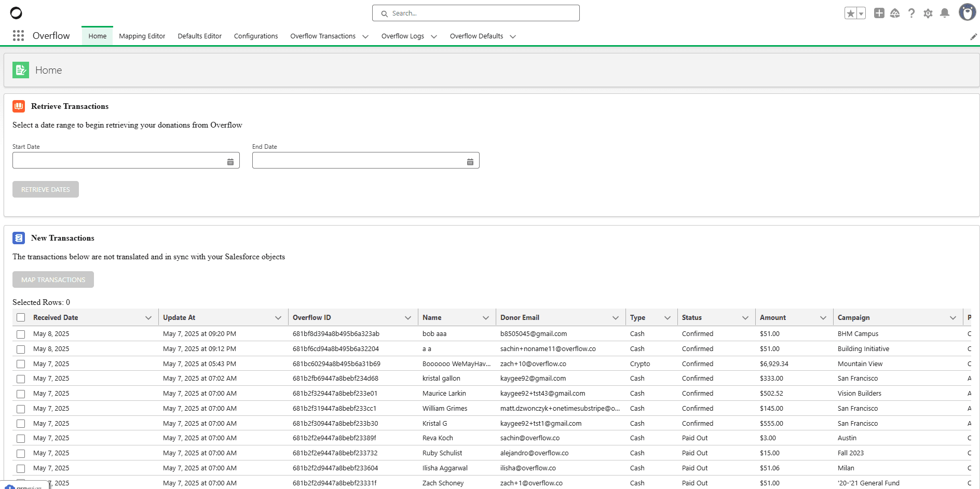The height and width of the screenshot is (489, 980).
Task: Click the $6,929.34 amount cell
Action: click(x=774, y=364)
